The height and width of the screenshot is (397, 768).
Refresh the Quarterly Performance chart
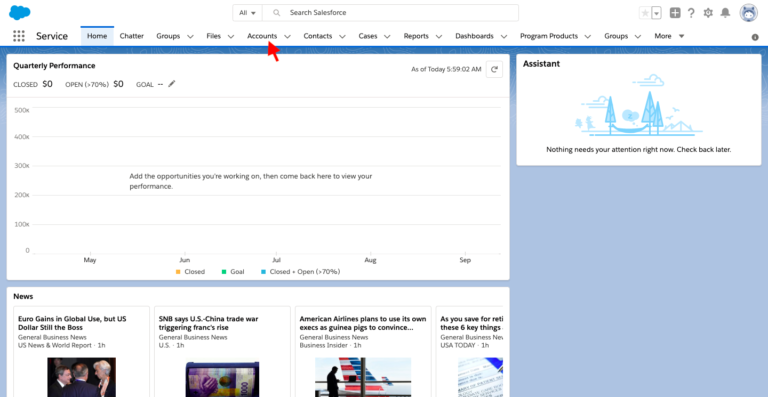(x=494, y=70)
